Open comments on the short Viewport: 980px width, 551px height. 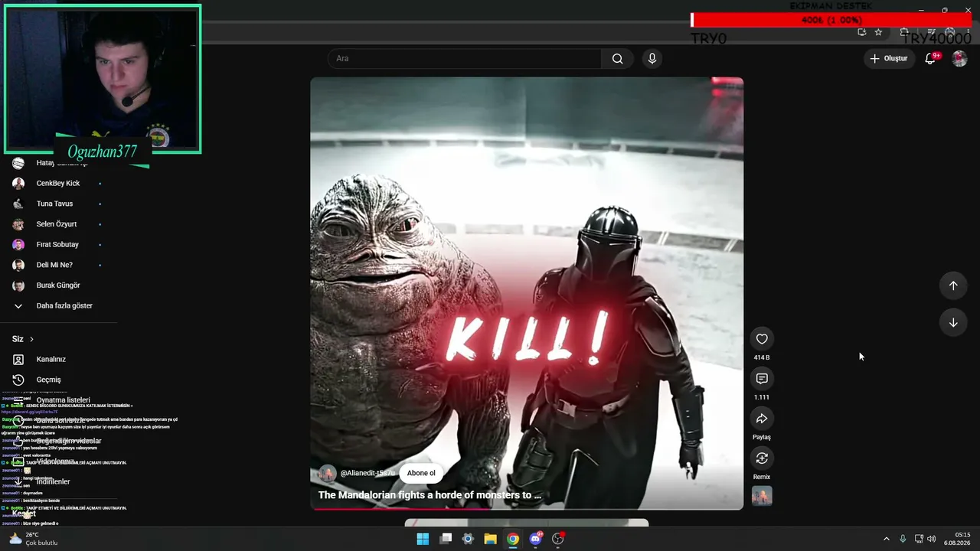pos(762,379)
